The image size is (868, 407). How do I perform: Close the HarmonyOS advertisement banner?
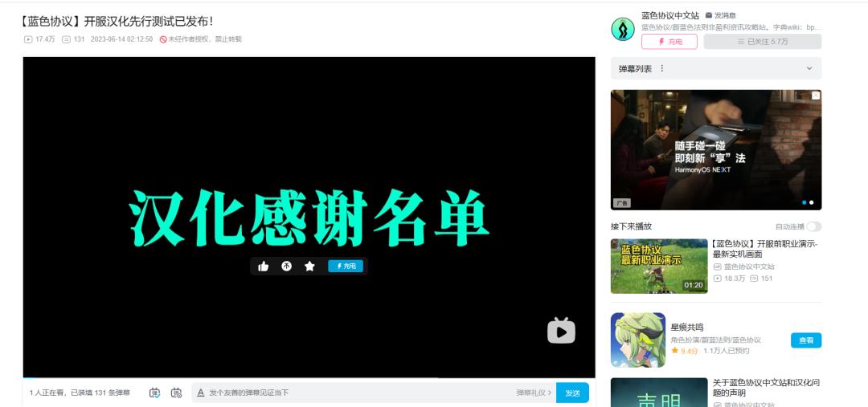(815, 96)
